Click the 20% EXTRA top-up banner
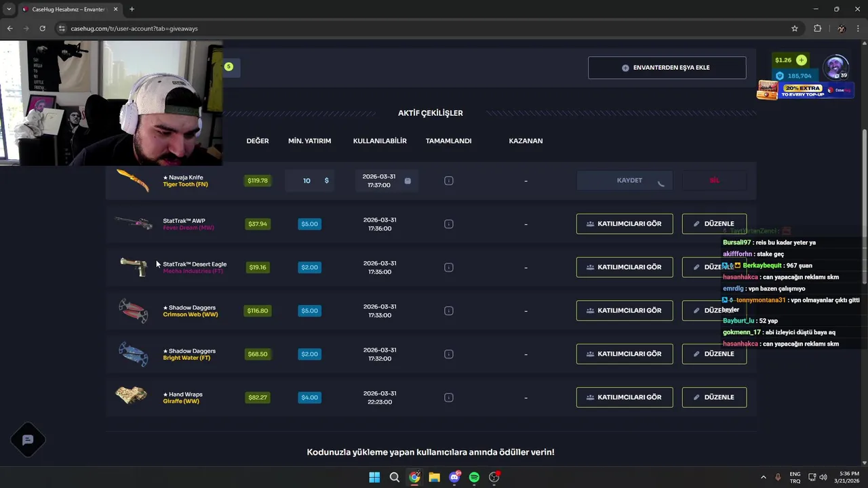The width and height of the screenshot is (868, 488). tap(806, 90)
